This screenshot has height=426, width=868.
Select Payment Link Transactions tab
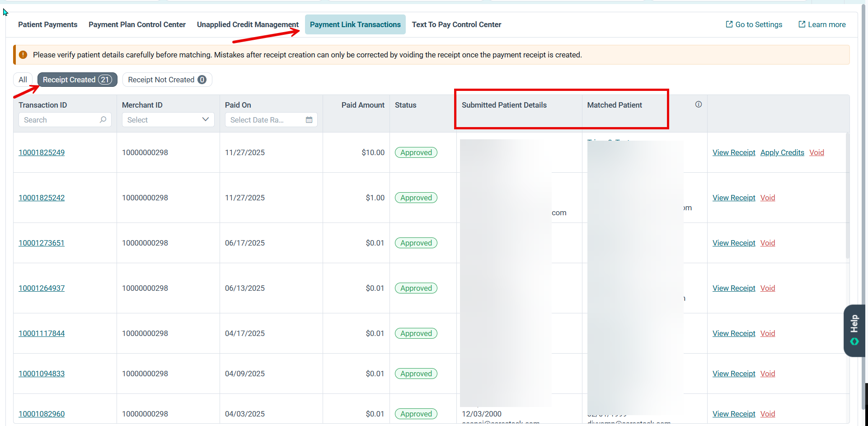tap(355, 24)
